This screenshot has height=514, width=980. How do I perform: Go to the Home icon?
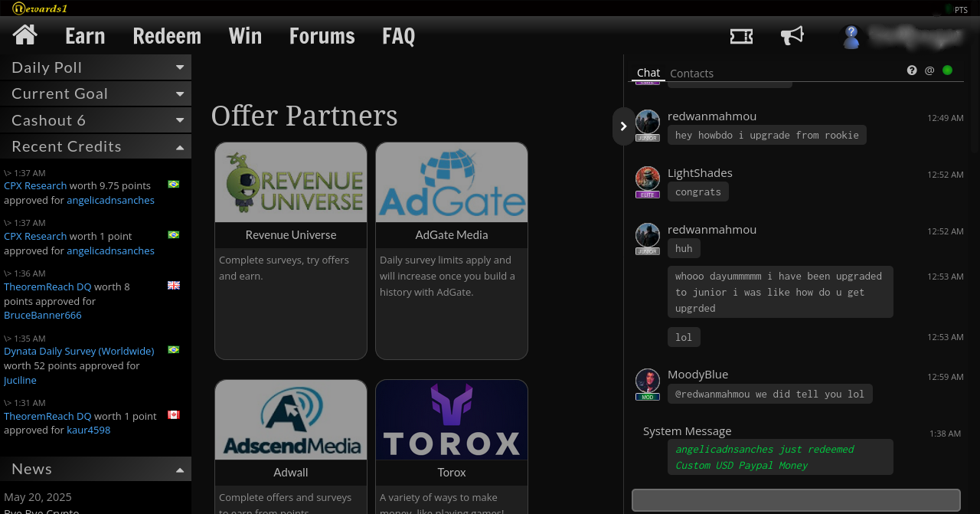25,35
